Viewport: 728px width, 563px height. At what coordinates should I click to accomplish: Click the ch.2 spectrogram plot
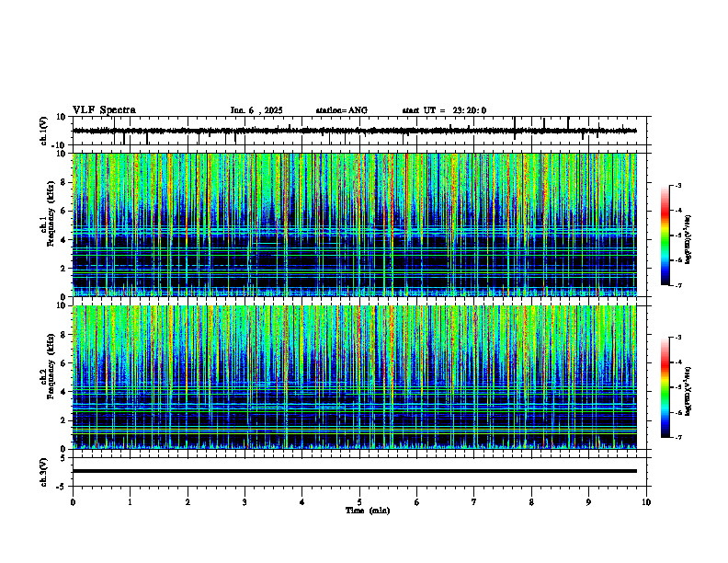[354, 377]
